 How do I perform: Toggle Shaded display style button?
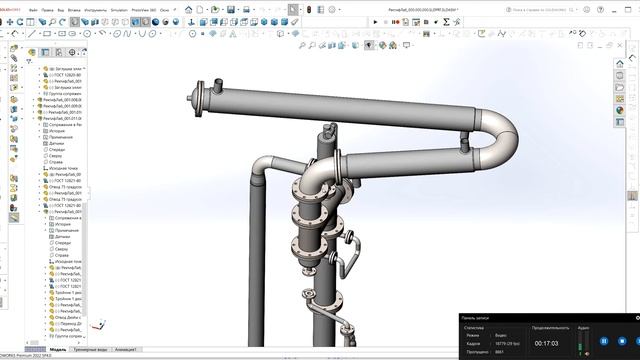pos(145,22)
